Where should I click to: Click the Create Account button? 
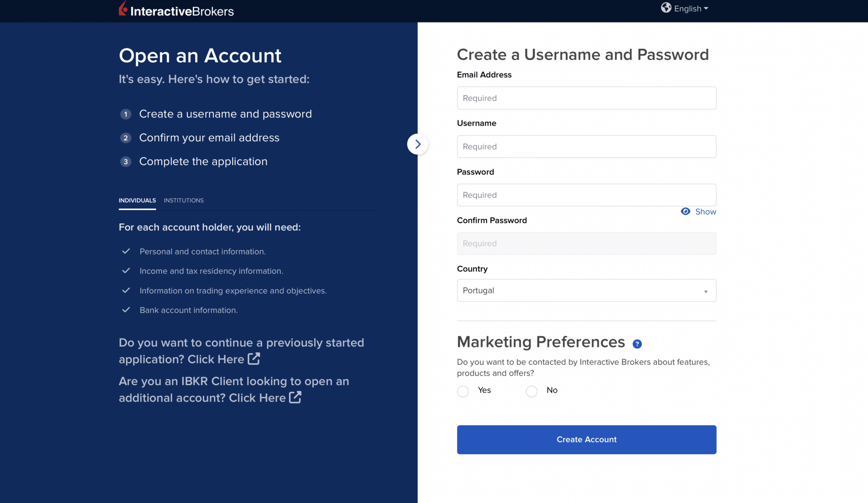pos(587,440)
